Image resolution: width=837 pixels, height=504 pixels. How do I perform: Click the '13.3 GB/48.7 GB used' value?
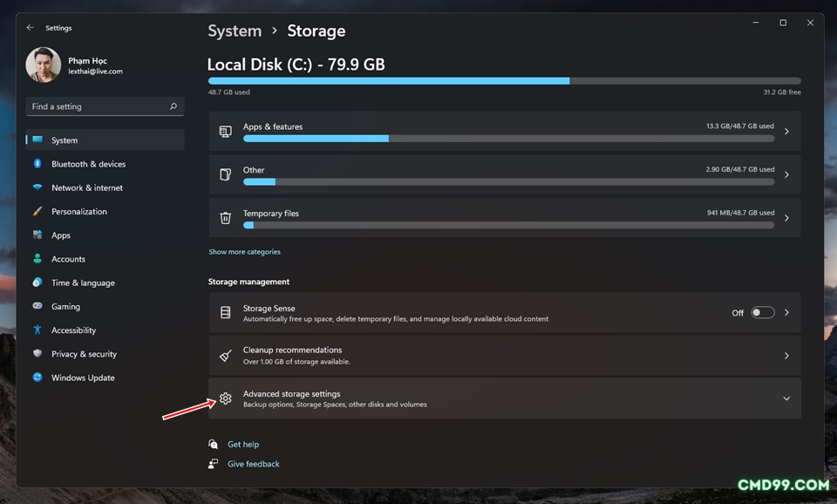coord(740,126)
